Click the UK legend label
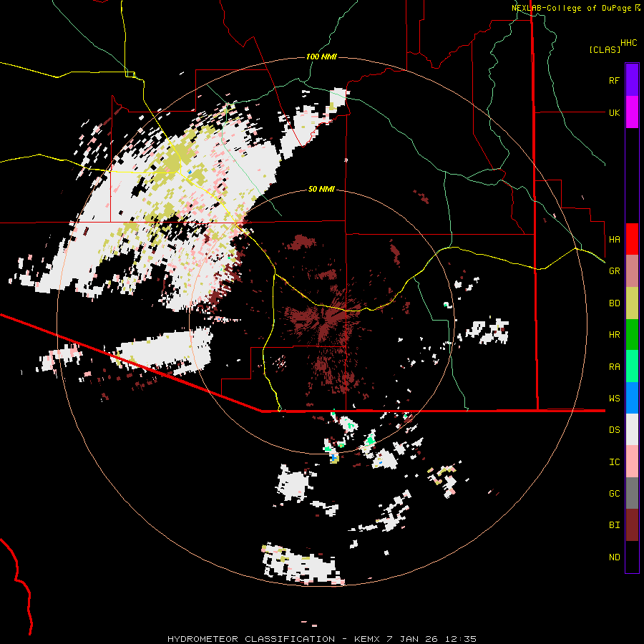 614,112
